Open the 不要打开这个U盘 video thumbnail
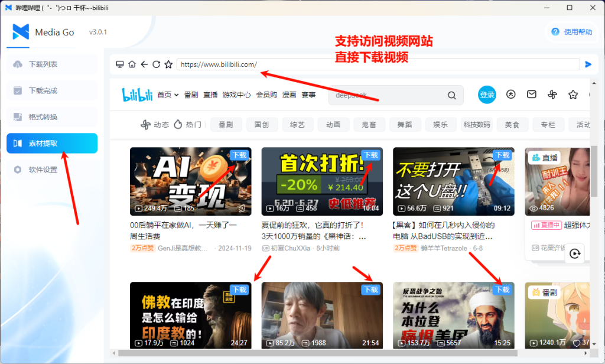Screen dimensions: 605x364 point(453,181)
